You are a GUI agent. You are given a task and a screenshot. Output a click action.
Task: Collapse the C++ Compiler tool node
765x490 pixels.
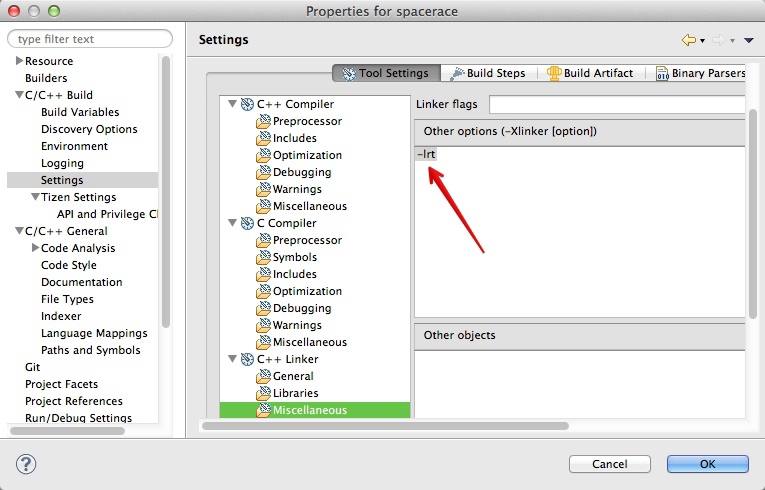pyautogui.click(x=232, y=103)
